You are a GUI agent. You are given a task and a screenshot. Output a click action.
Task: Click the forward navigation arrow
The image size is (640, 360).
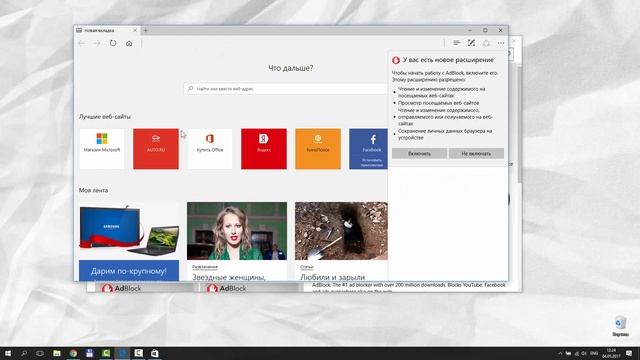pos(97,43)
